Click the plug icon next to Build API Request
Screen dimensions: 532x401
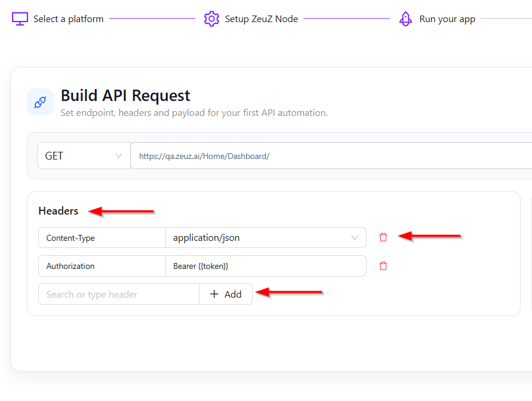pyautogui.click(x=40, y=102)
